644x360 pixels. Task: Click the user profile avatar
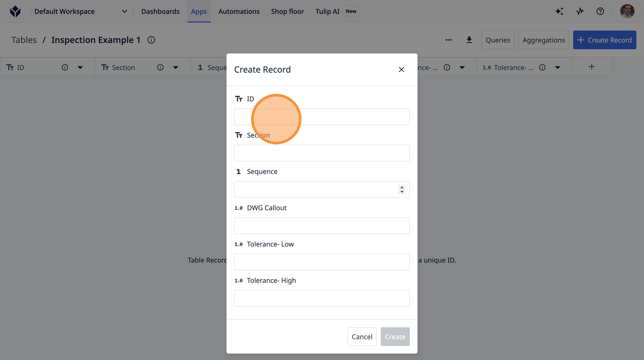click(x=627, y=11)
